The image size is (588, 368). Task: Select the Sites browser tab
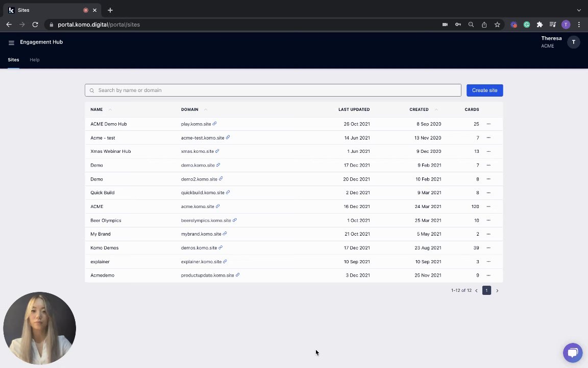point(52,10)
